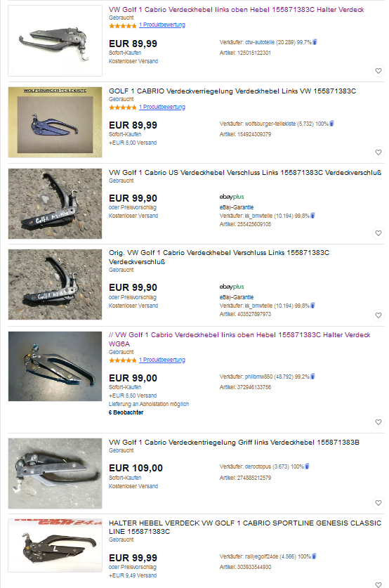Click top-rated badge beside wolfsburger-teilekiste rating
The width and height of the screenshot is (389, 588).
[x=331, y=124]
